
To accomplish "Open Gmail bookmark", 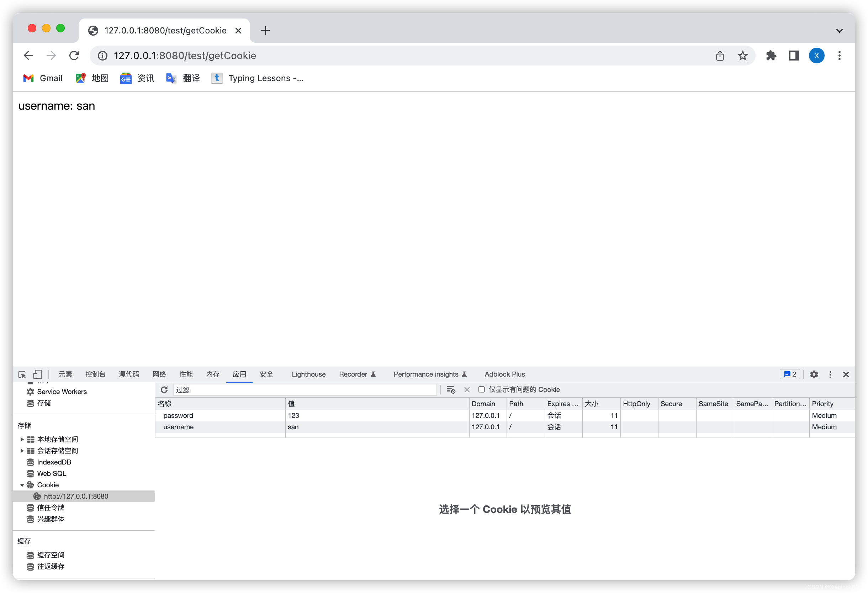I will point(43,78).
